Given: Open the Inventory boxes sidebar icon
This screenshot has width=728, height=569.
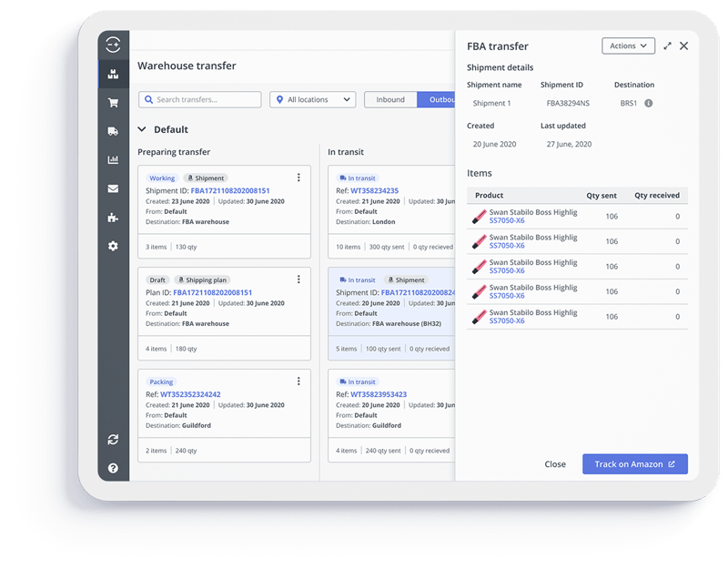Looking at the screenshot, I should 113,74.
